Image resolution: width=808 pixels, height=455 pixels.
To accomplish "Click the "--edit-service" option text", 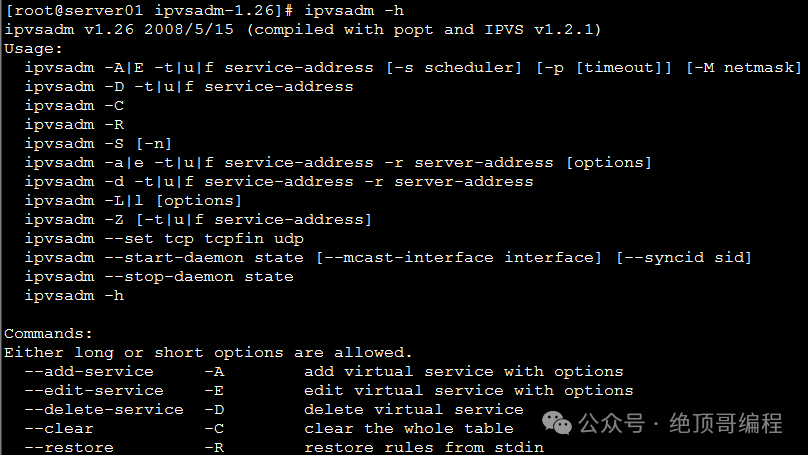I will 94,390.
